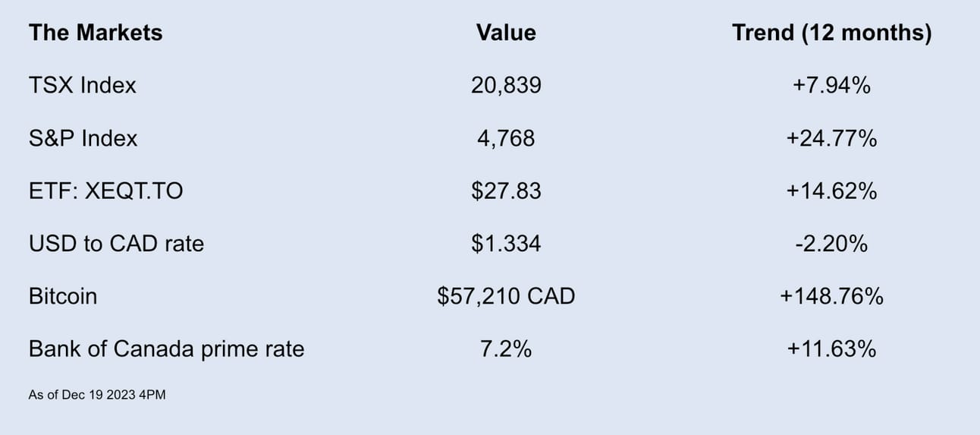Select the Value column header
This screenshot has width=980, height=435.
coord(506,33)
